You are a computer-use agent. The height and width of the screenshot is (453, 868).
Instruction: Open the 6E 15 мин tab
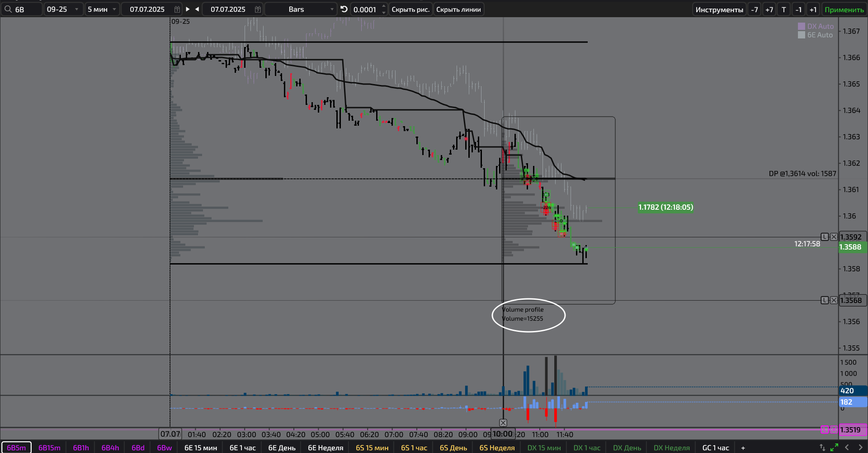(x=201, y=448)
